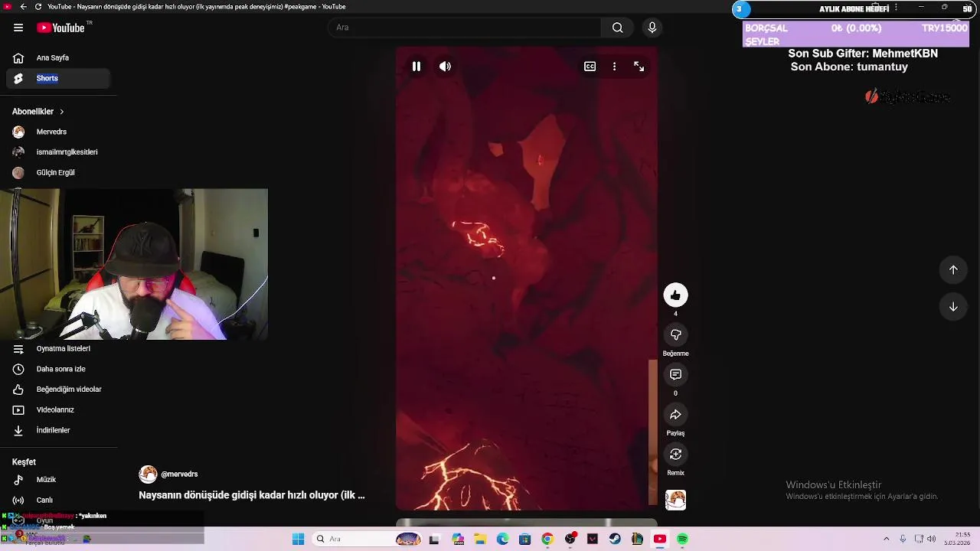
Task: Open Microsoft Edge from the taskbar
Action: 502,539
